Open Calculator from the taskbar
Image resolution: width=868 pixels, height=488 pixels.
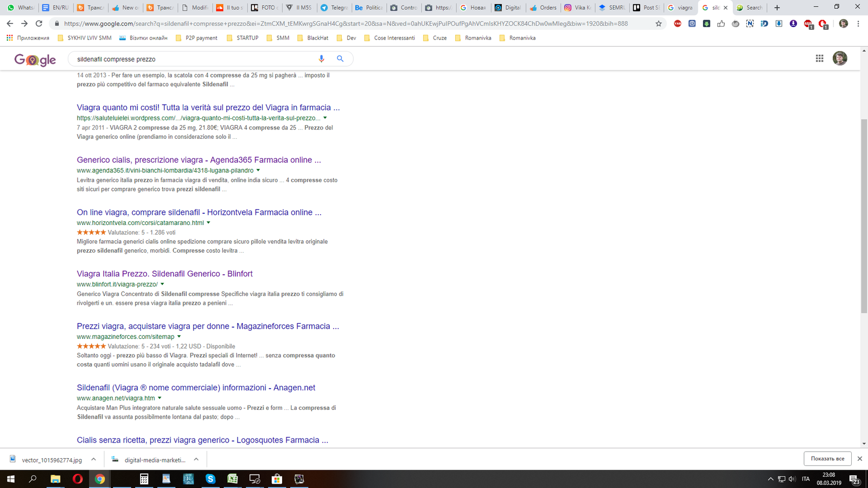[144, 479]
